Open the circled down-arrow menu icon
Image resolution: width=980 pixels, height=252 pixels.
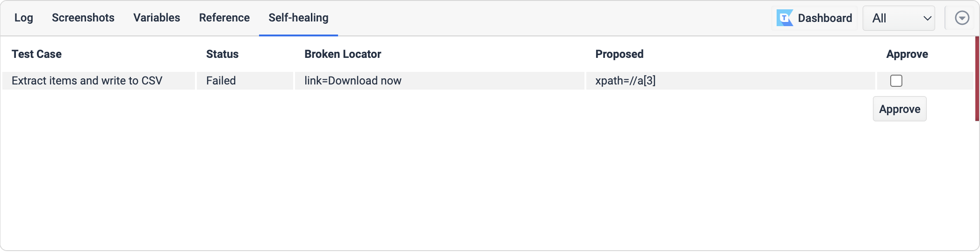(x=962, y=18)
